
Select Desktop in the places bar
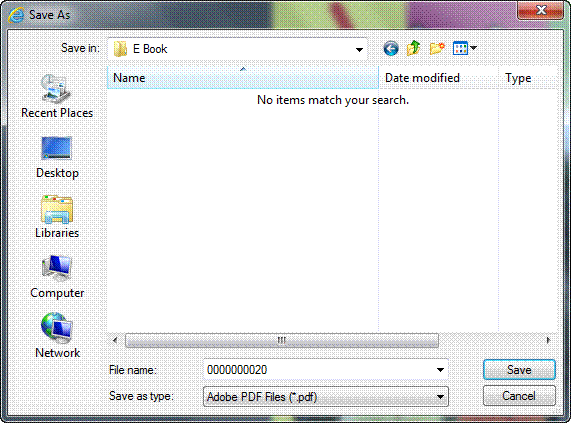[x=57, y=157]
